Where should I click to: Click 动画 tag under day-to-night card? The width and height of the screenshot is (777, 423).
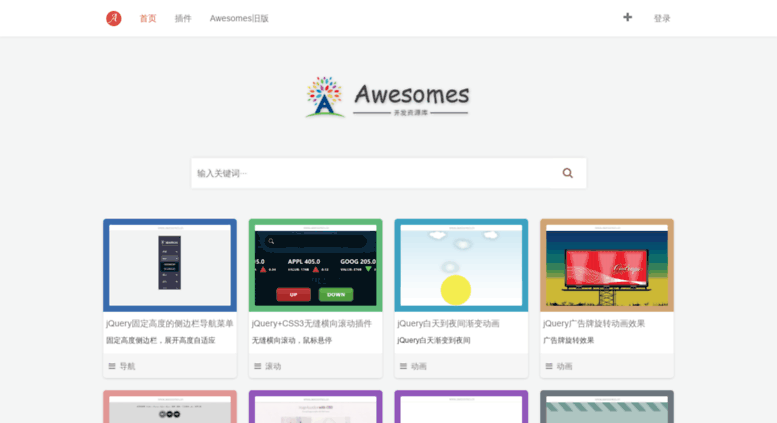(419, 366)
